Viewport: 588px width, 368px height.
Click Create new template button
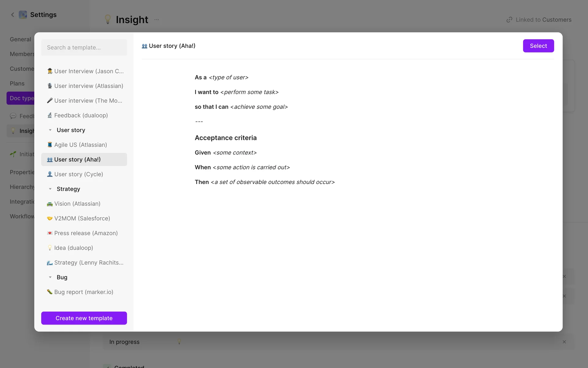84,318
